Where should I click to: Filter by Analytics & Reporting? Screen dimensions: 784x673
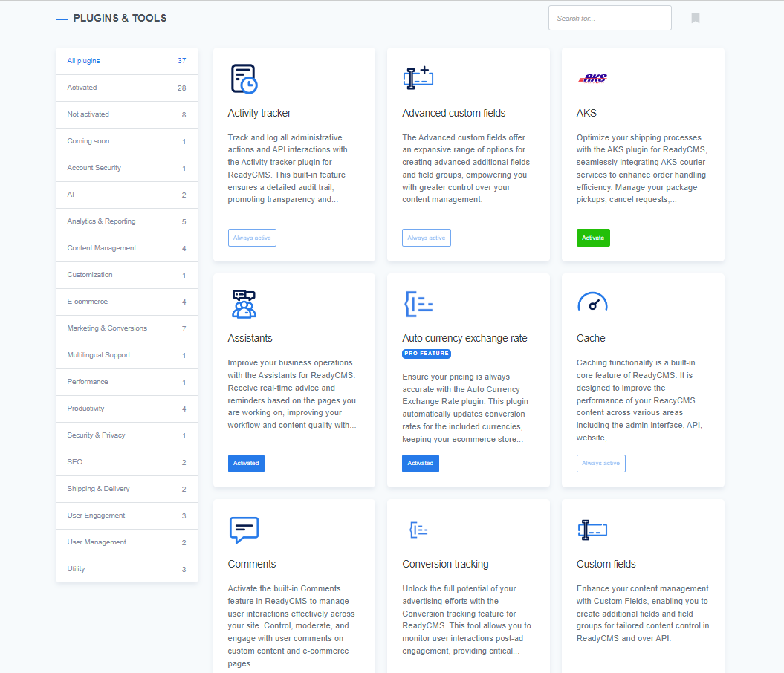click(x=127, y=221)
